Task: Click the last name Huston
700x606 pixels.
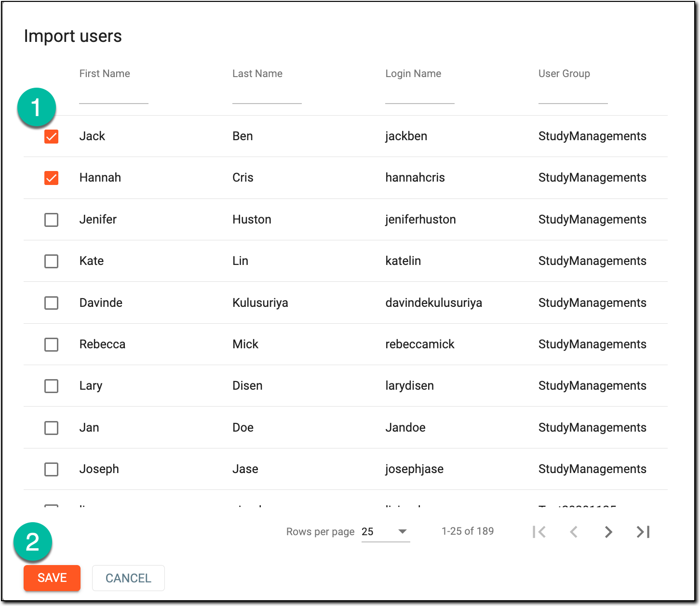Action: point(252,220)
